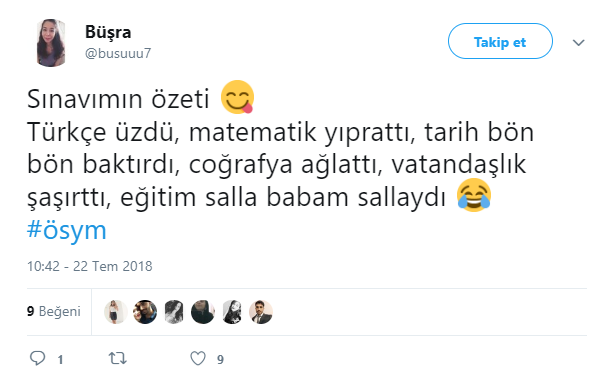613x382 pixels.
Task: Open the #ösym hashtag link
Action: pos(66,230)
